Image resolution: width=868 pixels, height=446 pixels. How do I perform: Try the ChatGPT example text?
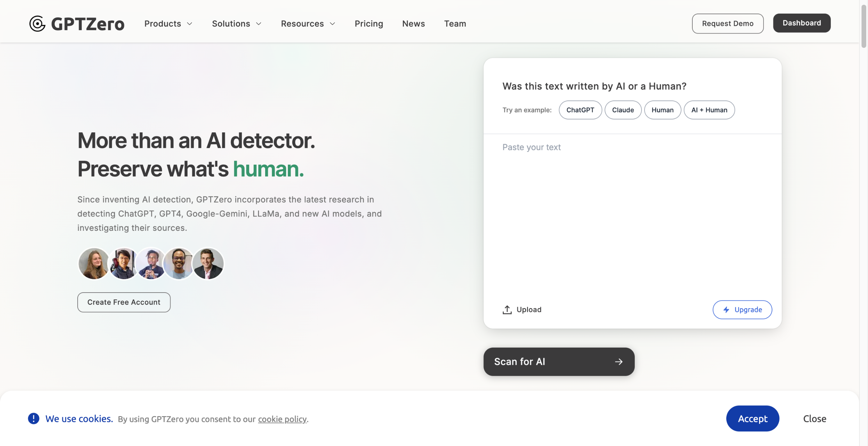pyautogui.click(x=580, y=110)
